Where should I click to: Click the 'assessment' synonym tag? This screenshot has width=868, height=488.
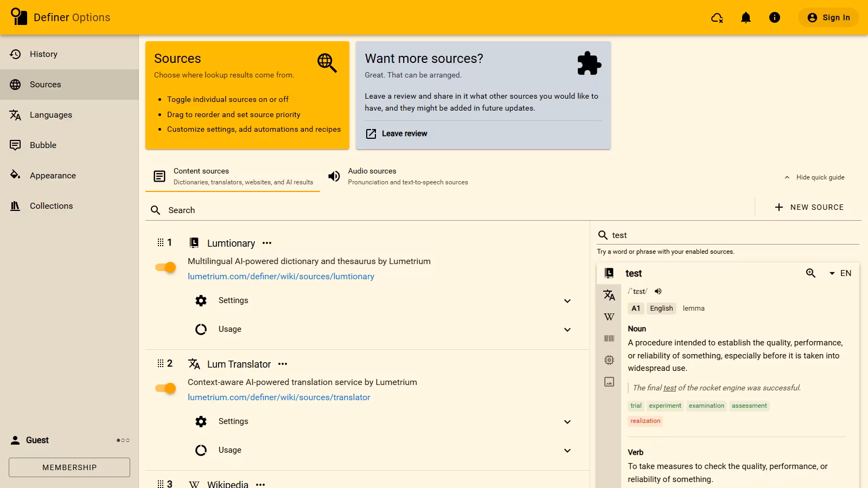click(x=749, y=406)
